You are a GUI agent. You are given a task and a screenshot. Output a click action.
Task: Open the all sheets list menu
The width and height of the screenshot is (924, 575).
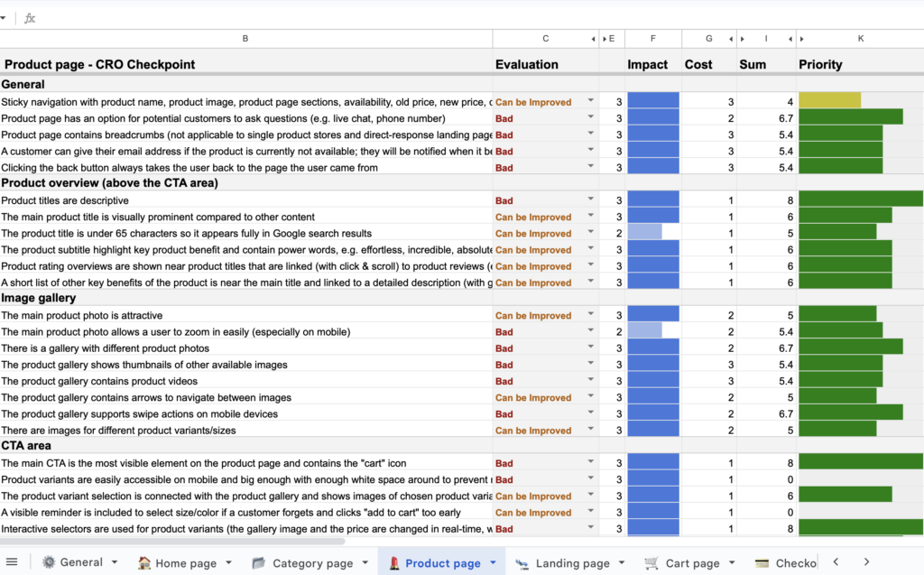point(12,561)
